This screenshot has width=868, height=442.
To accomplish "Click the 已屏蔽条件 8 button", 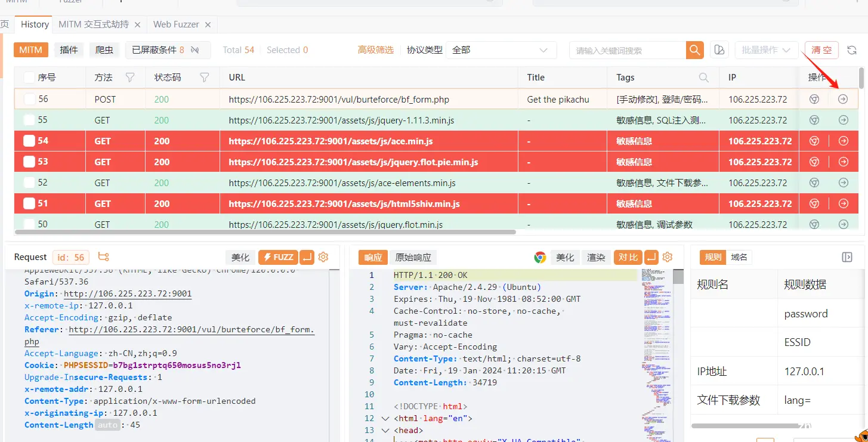I will [168, 50].
